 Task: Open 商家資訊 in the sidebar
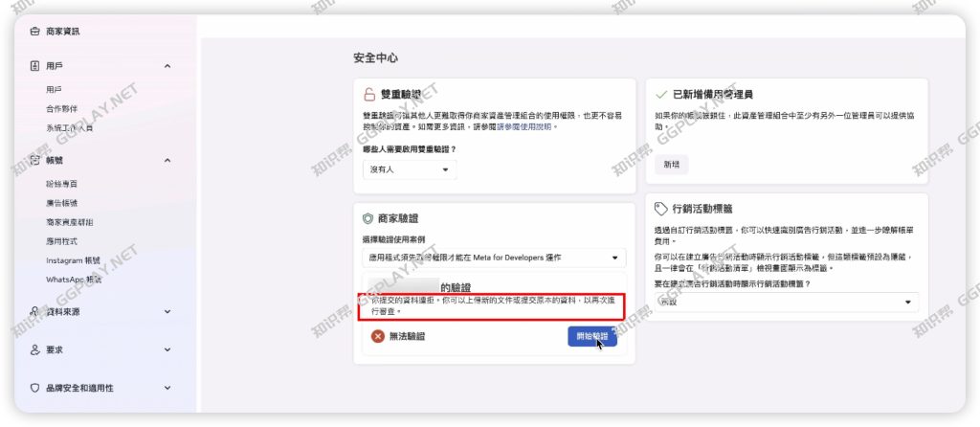[62, 32]
